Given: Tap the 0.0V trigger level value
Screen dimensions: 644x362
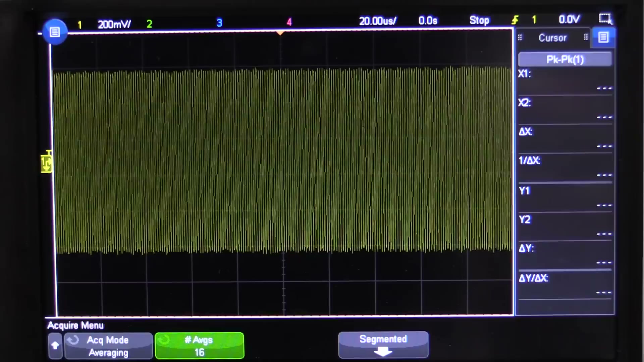Looking at the screenshot, I should point(569,19).
